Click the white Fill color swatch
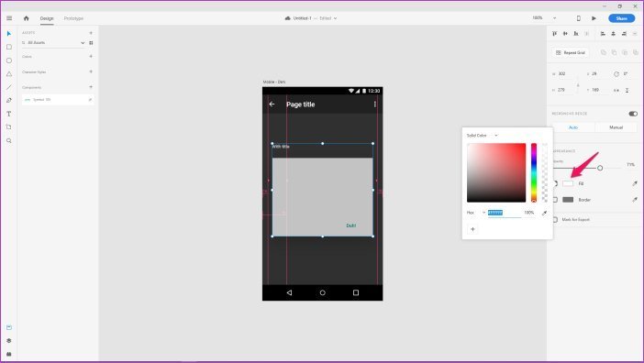Screen dimensions: 644x363 pos(568,183)
